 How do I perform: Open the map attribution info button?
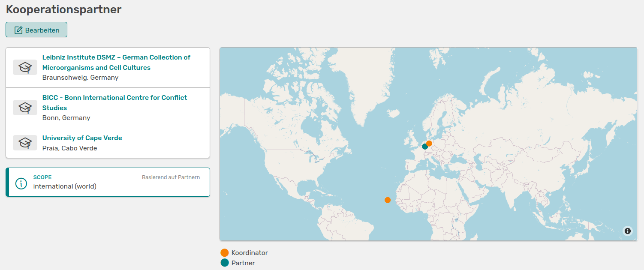click(x=628, y=231)
